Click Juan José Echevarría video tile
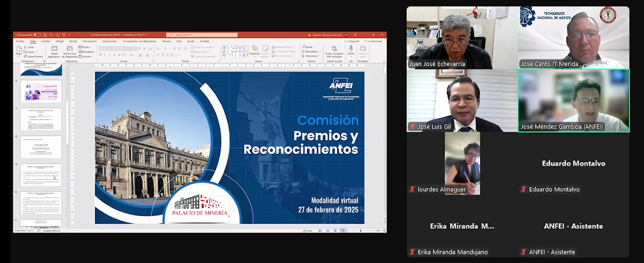Screen dimensions: 644x263 point(462,37)
